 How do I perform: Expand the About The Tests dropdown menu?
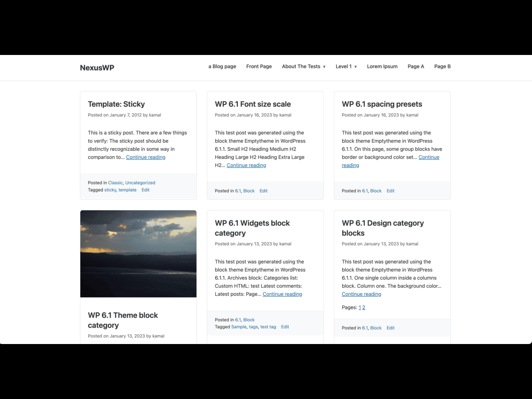[x=301, y=66]
